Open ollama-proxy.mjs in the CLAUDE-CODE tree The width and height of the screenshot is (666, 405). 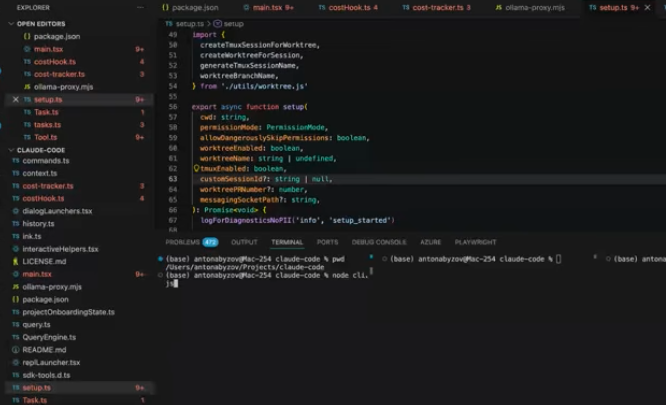coord(52,287)
